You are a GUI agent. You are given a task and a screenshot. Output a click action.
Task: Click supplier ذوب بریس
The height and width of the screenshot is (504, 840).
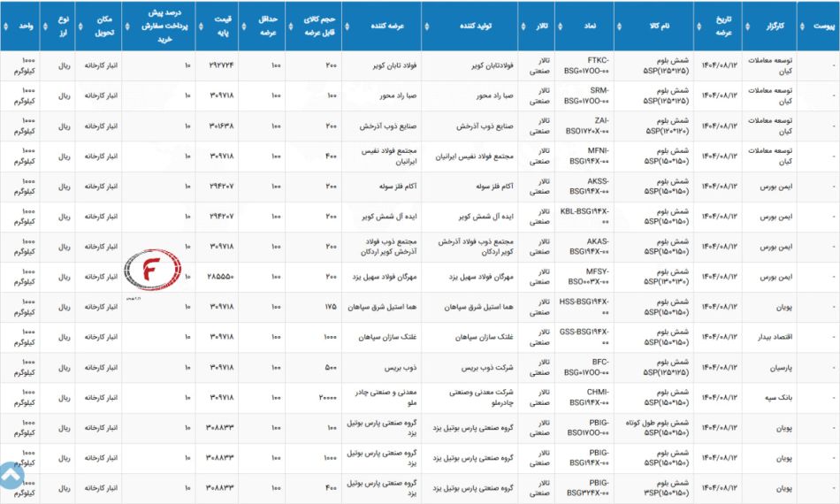click(x=401, y=368)
